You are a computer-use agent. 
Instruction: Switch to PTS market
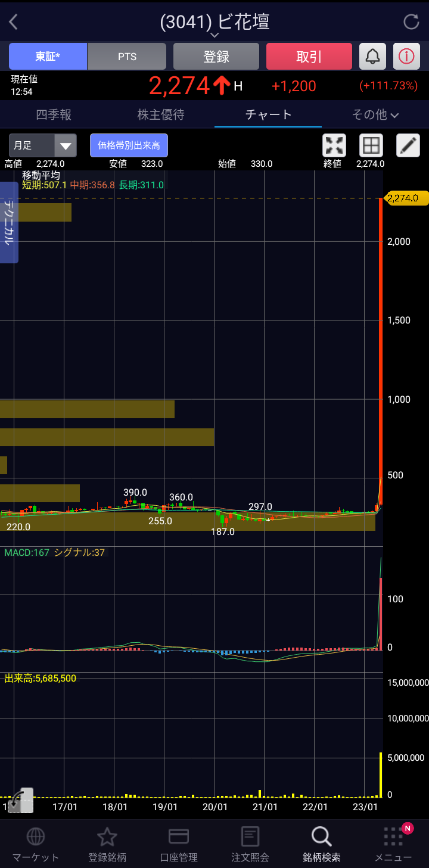coord(127,57)
